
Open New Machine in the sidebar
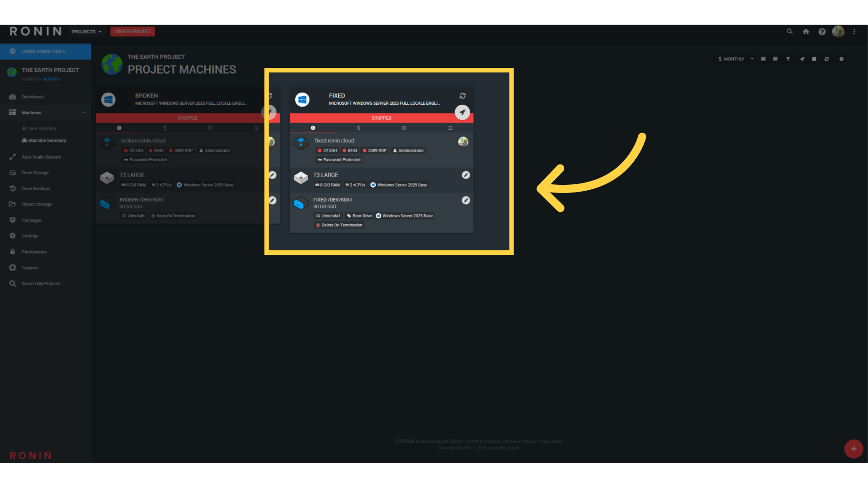point(42,128)
